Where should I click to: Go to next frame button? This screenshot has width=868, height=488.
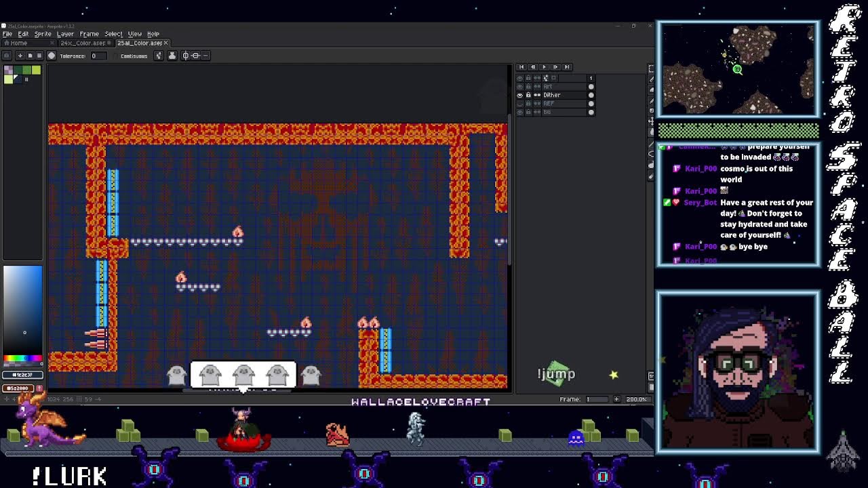tap(555, 67)
